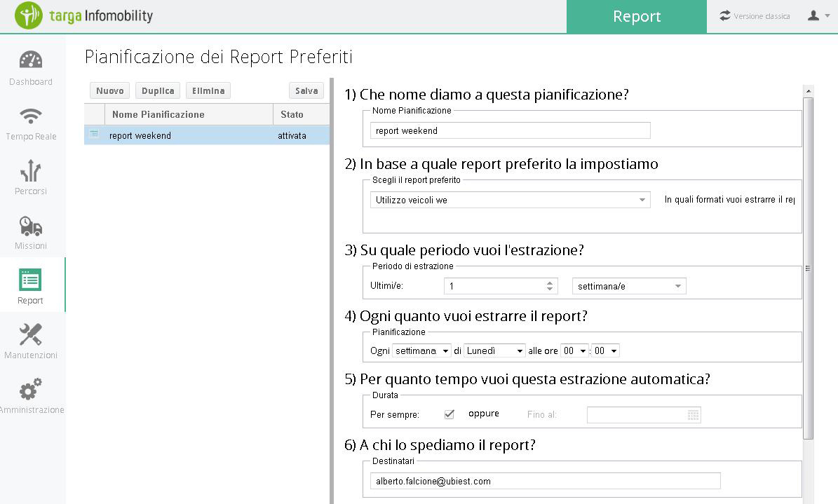Open the Ogni settimana frequency dropdown
This screenshot has width=838, height=504.
421,350
